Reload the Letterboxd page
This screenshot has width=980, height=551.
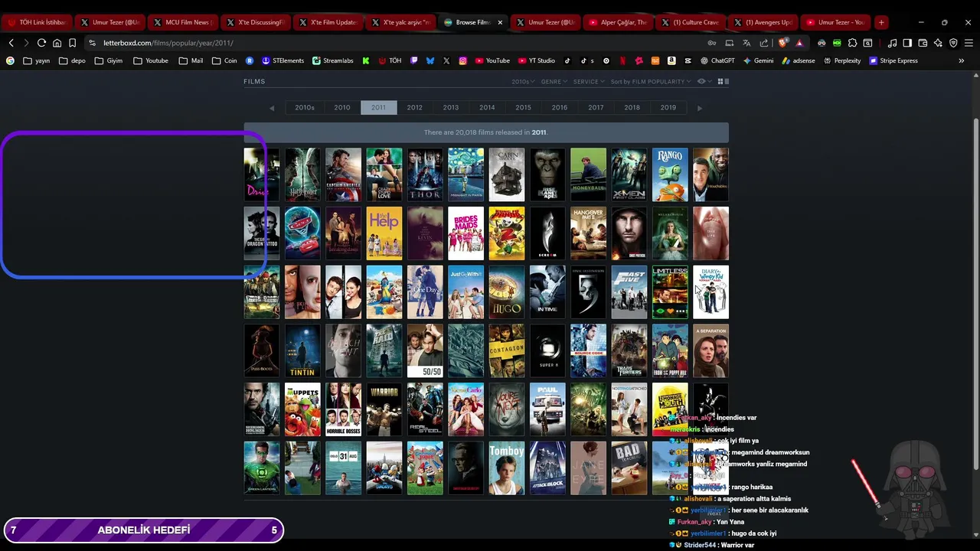[41, 43]
